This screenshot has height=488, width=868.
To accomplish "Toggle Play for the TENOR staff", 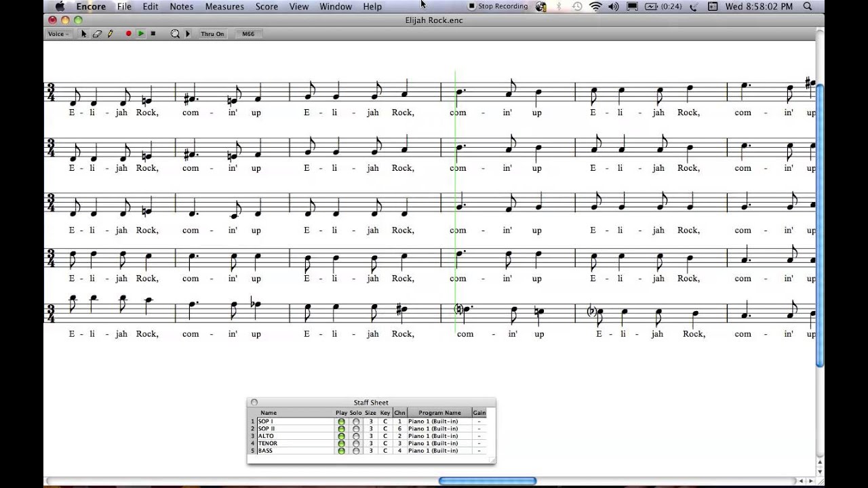I will [341, 443].
